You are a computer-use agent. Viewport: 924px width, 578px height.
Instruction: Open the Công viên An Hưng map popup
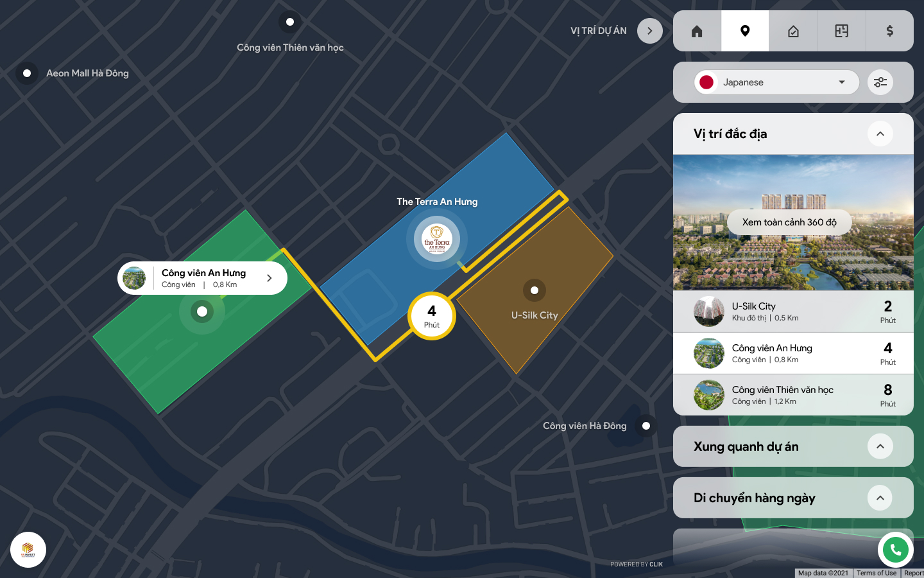click(x=202, y=278)
